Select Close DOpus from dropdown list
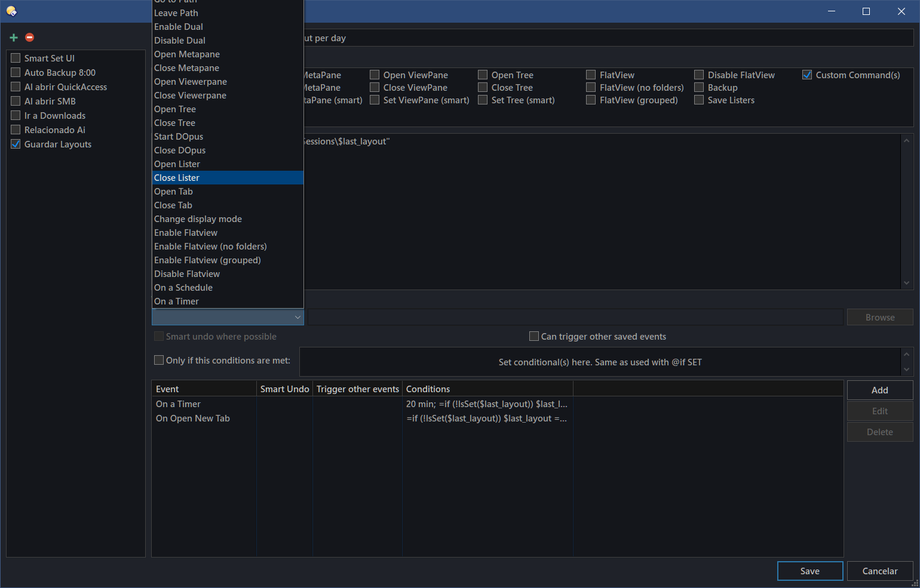 (x=228, y=150)
